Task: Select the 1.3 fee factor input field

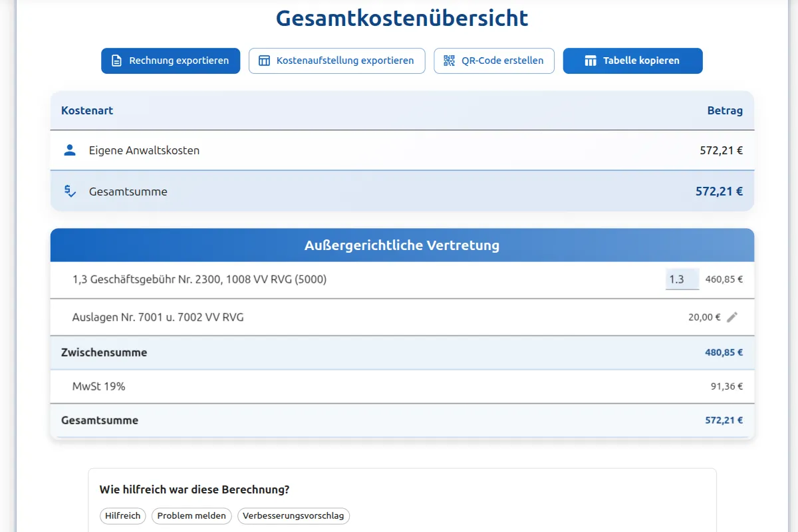Action: click(x=682, y=279)
